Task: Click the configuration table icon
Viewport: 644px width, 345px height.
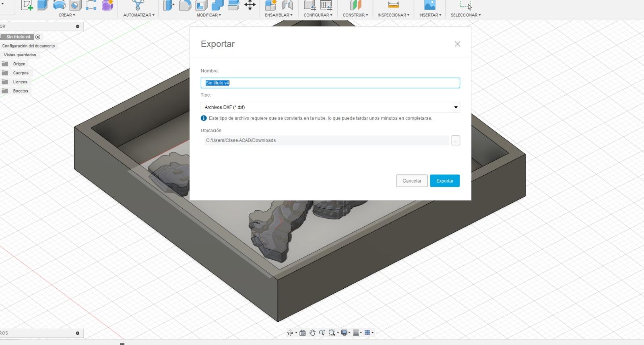Action: pos(326,5)
